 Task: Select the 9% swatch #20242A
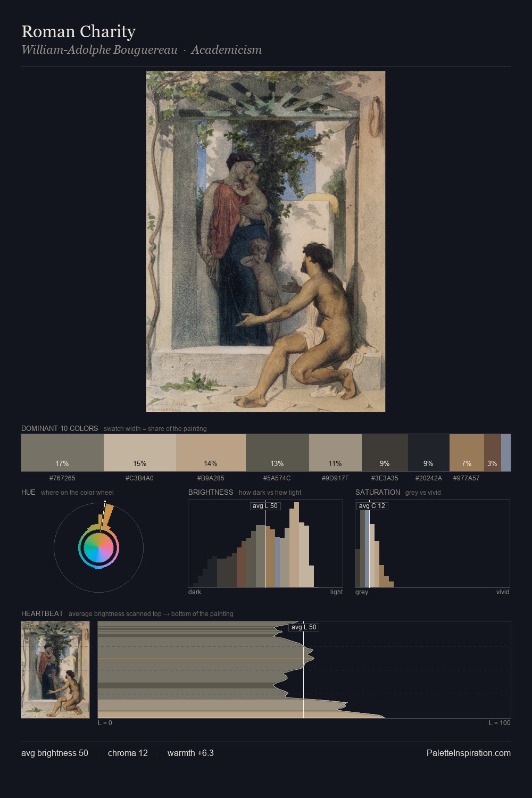(429, 453)
